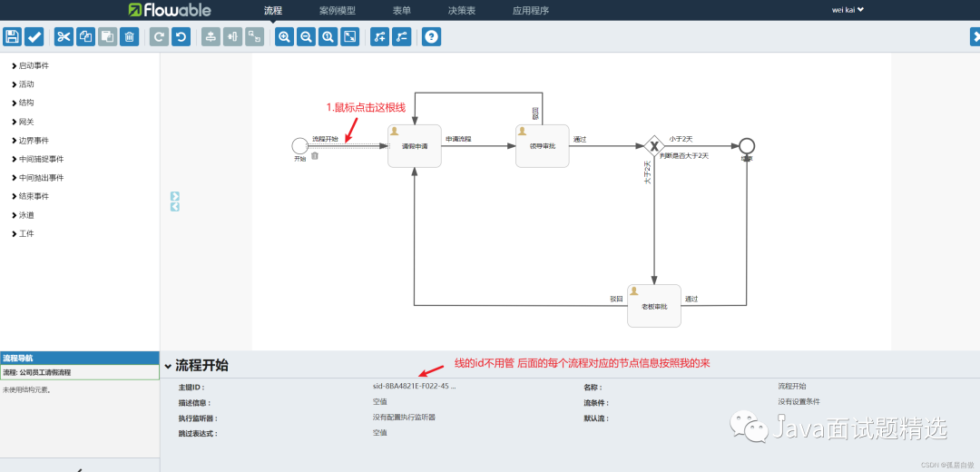Delete the selected element with the toolbar trash icon
The width and height of the screenshot is (980, 472).
tap(130, 36)
